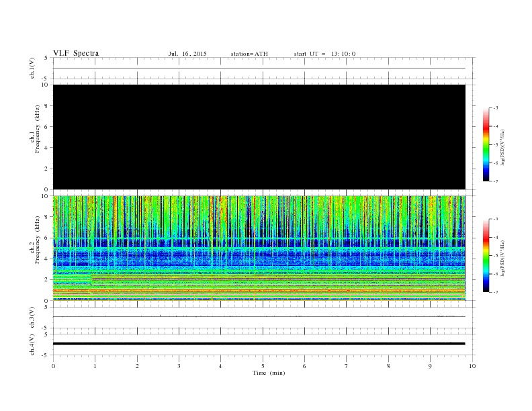Click time axis tick label "10" at bottom right
This screenshot has width=532, height=411.
click(472, 366)
